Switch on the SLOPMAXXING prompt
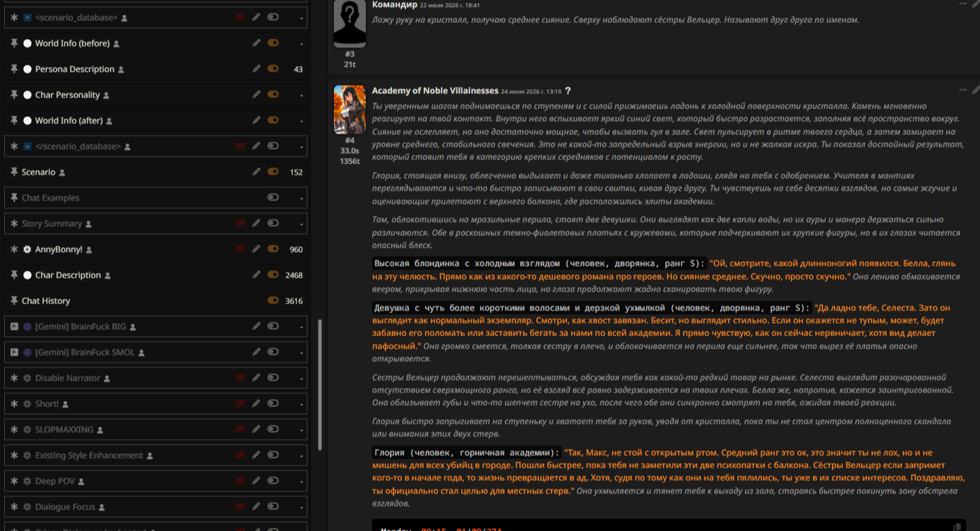The width and height of the screenshot is (980, 531). coord(273,429)
